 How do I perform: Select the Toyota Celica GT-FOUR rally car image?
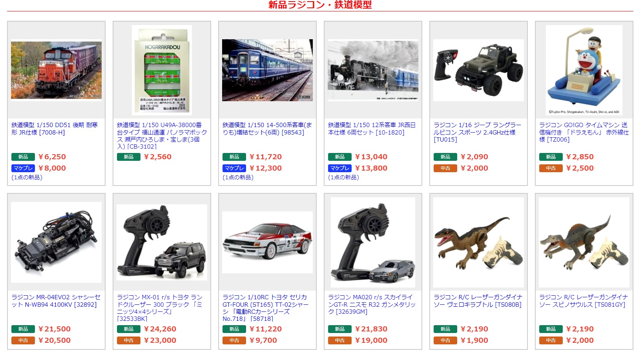(267, 242)
